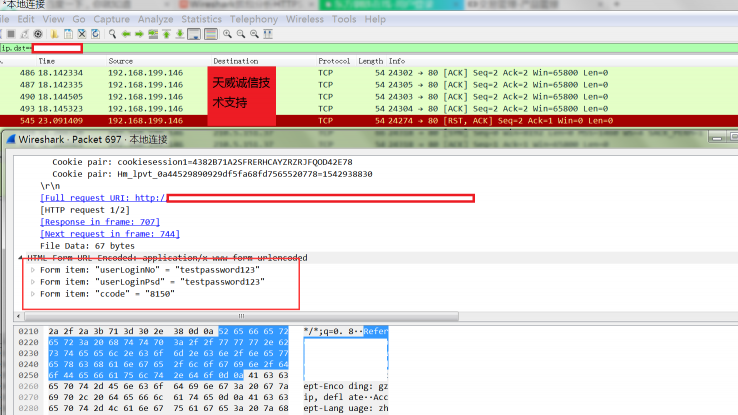738x415 pixels.
Task: Go back in packet history
Action: tap(126, 34)
